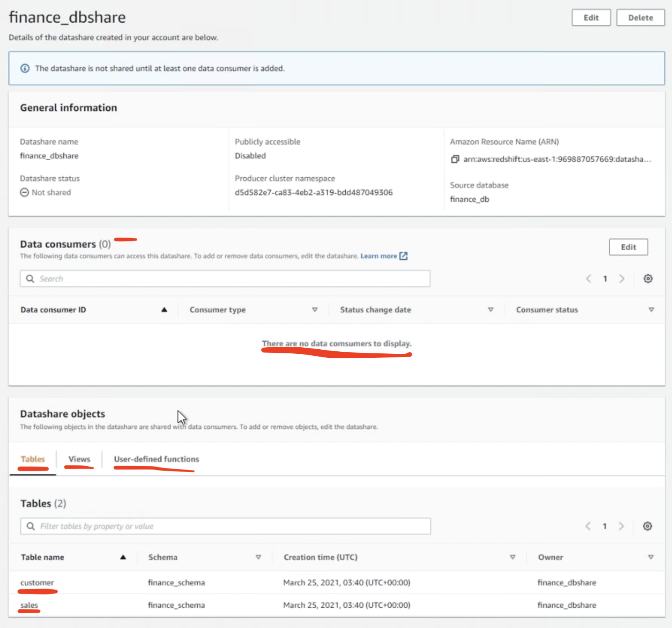Sort tables by Owner column
Viewport: 672px width, 628px height.
(650, 557)
